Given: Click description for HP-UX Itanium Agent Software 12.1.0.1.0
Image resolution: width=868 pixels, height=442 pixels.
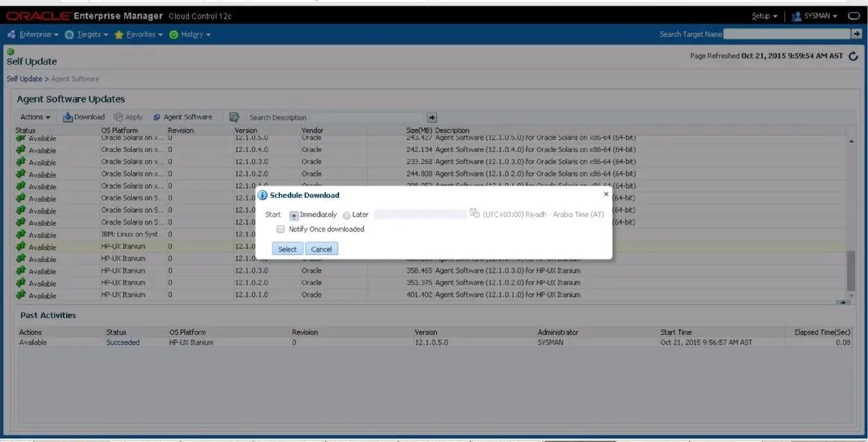Looking at the screenshot, I should [x=507, y=294].
